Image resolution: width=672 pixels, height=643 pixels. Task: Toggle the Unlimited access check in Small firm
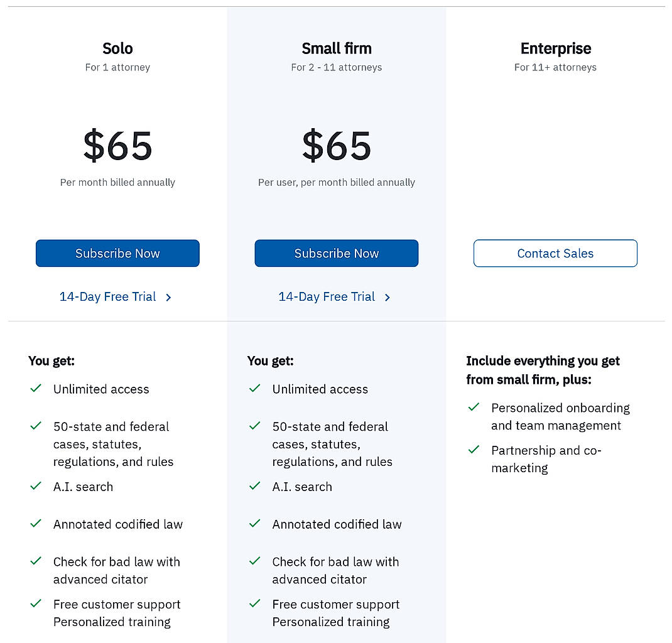tap(255, 389)
